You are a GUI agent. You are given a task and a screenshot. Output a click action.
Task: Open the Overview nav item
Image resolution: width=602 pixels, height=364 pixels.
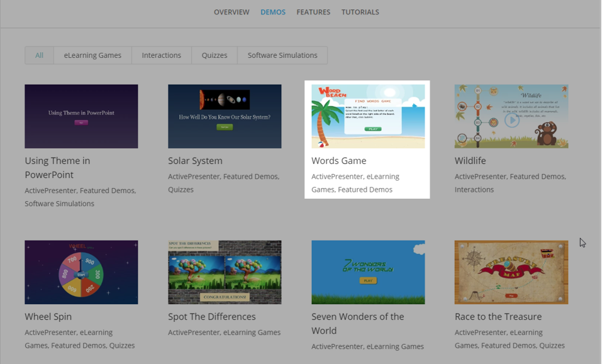[231, 13]
